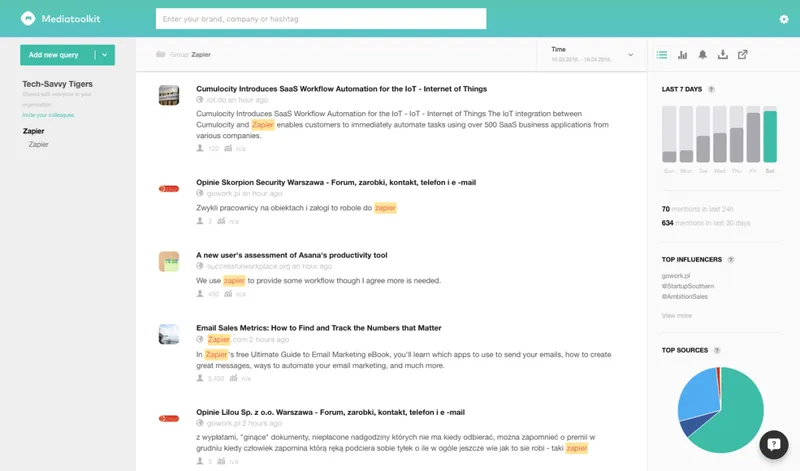Open the Invite your colleagues link
800x471 pixels.
pos(48,115)
